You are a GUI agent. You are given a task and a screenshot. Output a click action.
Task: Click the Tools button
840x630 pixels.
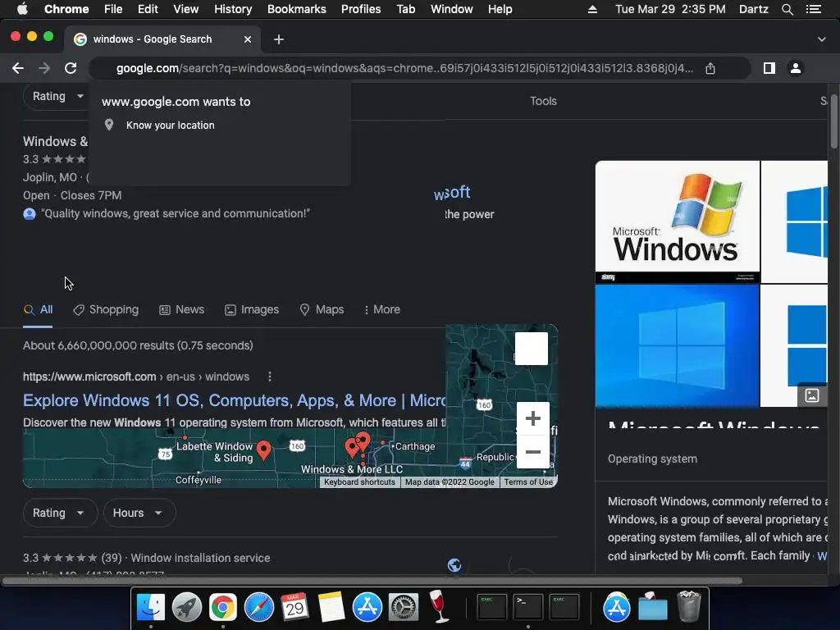coord(543,101)
